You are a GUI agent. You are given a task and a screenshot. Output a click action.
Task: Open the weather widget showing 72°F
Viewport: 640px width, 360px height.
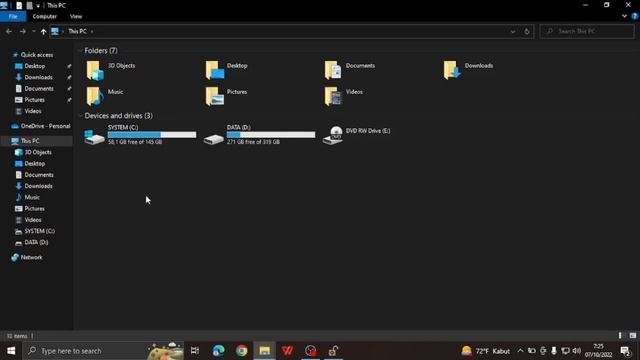485,351
